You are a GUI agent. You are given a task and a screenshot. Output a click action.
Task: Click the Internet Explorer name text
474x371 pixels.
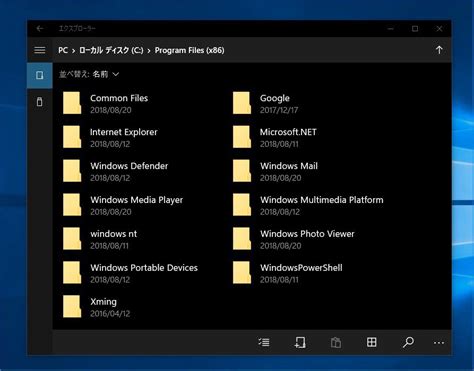coord(124,132)
